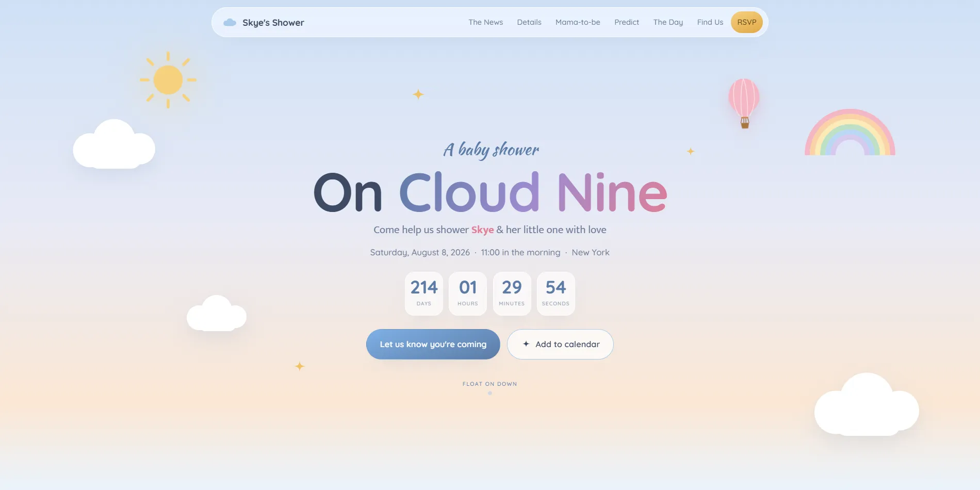Click the gold RSVP button
Image resolution: width=980 pixels, height=490 pixels.
click(746, 22)
